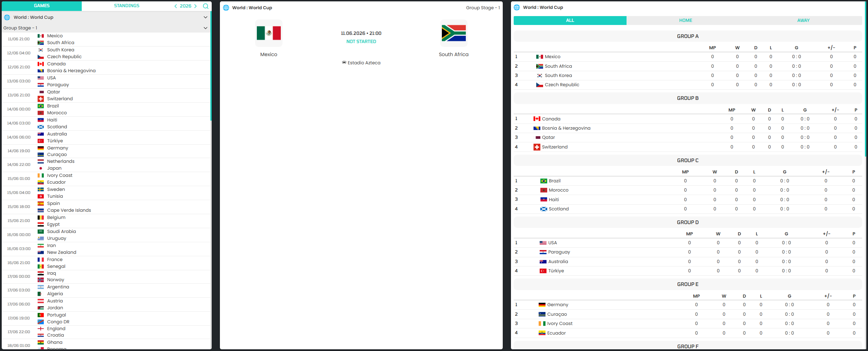Image resolution: width=868 pixels, height=351 pixels.
Task: Click Scotland flag in Group C standings
Action: [x=544, y=209]
